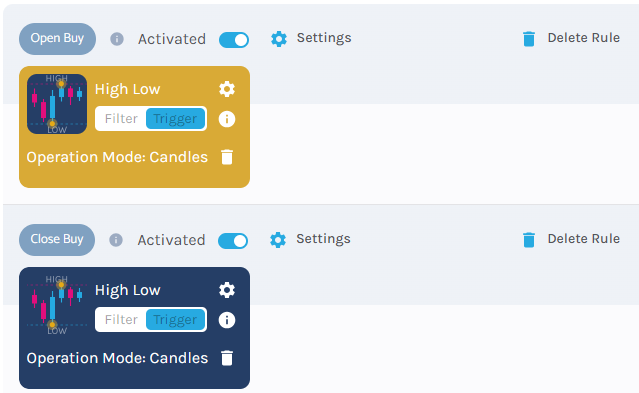639x393 pixels.
Task: Switch yellow High Low card to Filter
Action: pos(121,119)
